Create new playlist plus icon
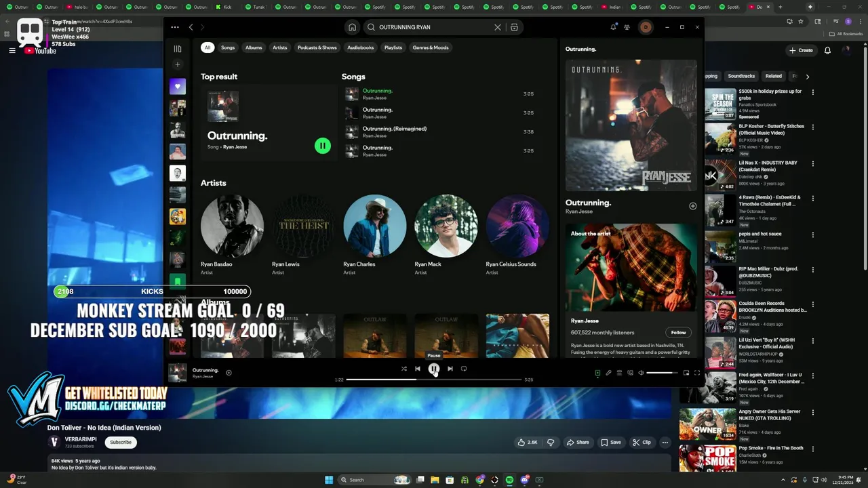This screenshot has height=488, width=868. [178, 64]
